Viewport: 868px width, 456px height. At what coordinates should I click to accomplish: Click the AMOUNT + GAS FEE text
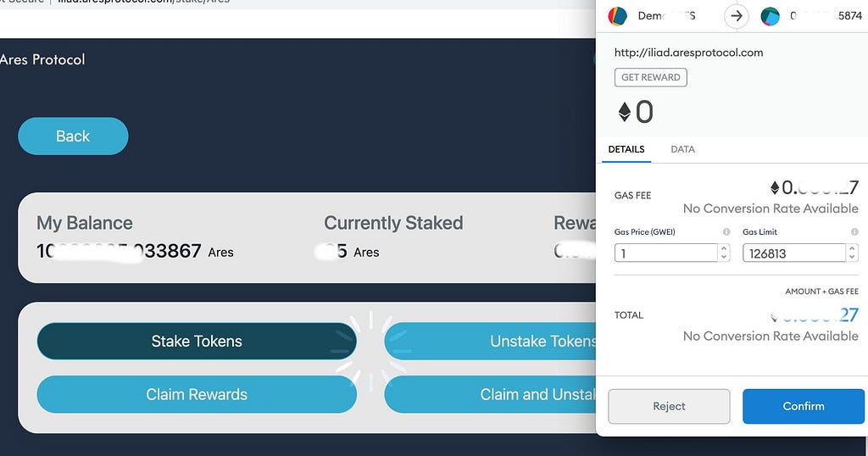coord(821,291)
